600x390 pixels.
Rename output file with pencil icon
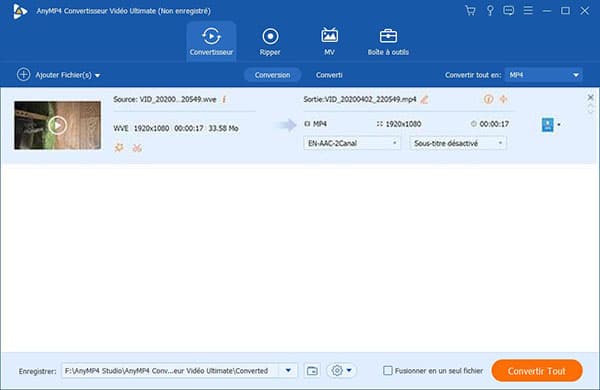click(x=424, y=100)
